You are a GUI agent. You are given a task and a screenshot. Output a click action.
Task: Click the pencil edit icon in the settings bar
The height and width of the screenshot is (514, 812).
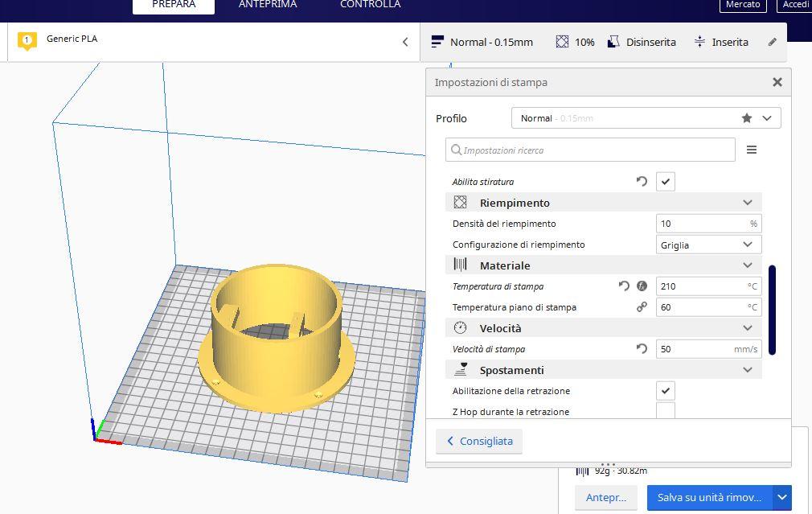click(772, 42)
